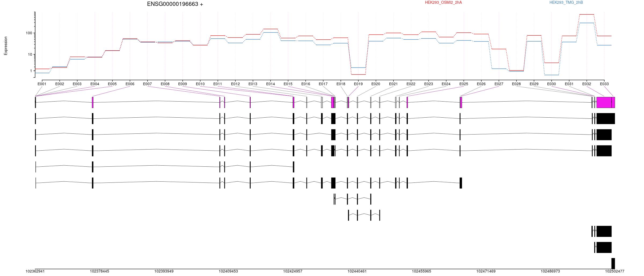
Task: Click exon label E011
Action: 218,84
